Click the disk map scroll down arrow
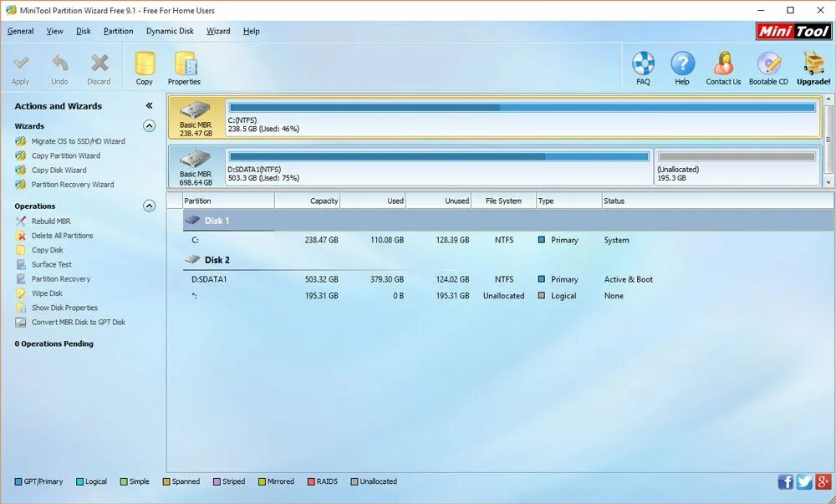836x504 pixels. 829,182
